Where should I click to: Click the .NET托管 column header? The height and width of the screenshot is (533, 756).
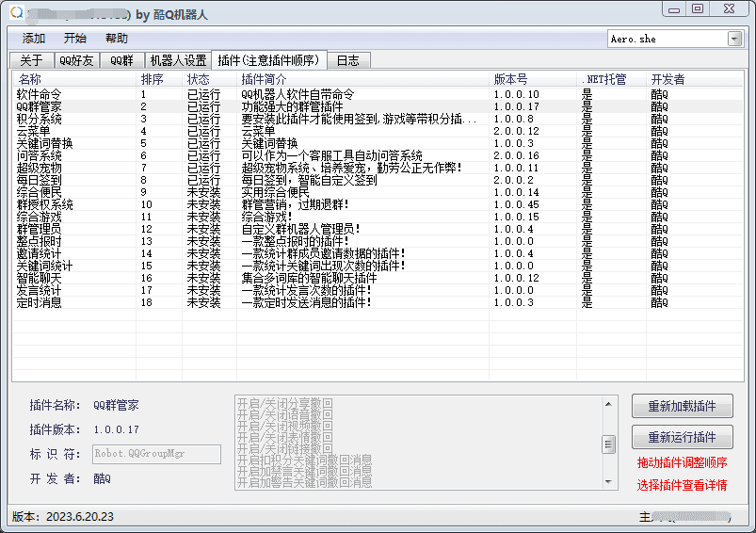(x=611, y=80)
